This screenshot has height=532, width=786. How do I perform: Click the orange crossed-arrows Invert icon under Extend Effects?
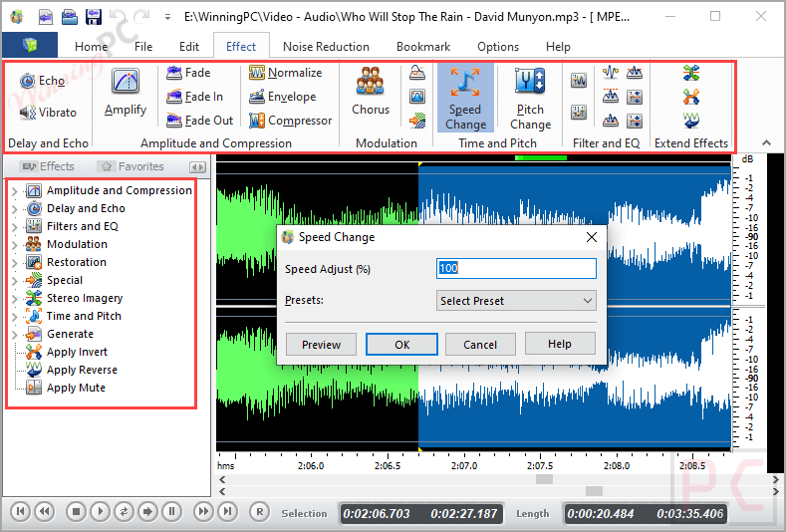point(691,97)
